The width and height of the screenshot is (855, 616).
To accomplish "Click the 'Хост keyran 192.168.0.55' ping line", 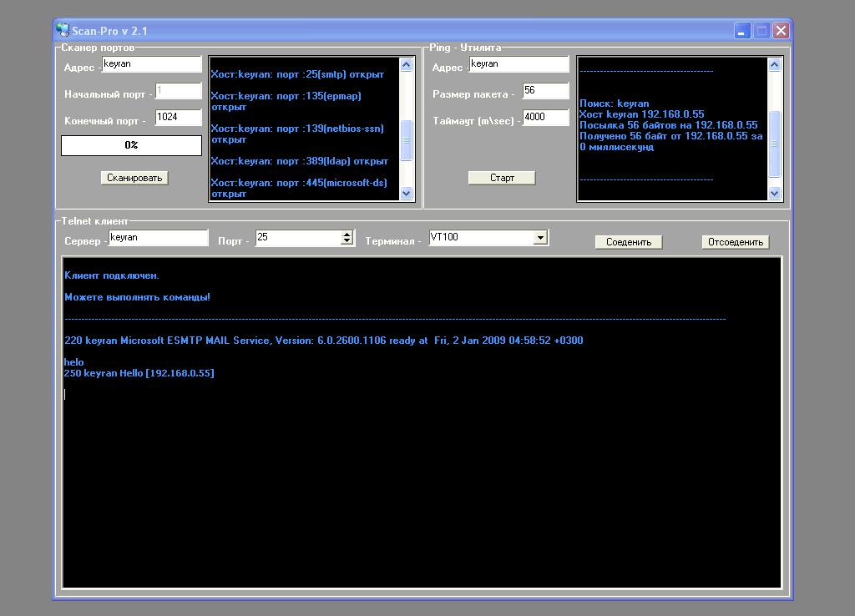I will click(x=642, y=114).
